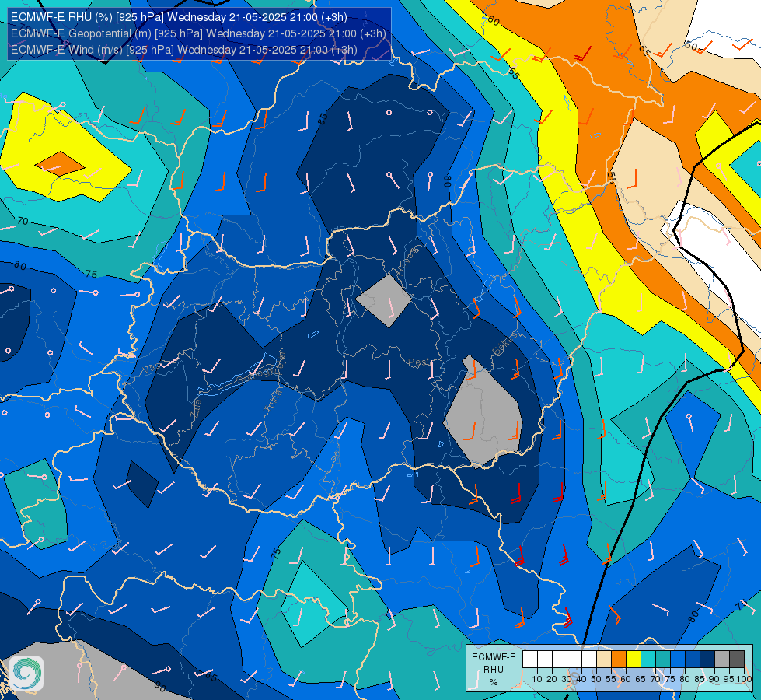Screen dimensions: 761x700
Task: Click the 50 contour label on the map
Action: click(691, 46)
